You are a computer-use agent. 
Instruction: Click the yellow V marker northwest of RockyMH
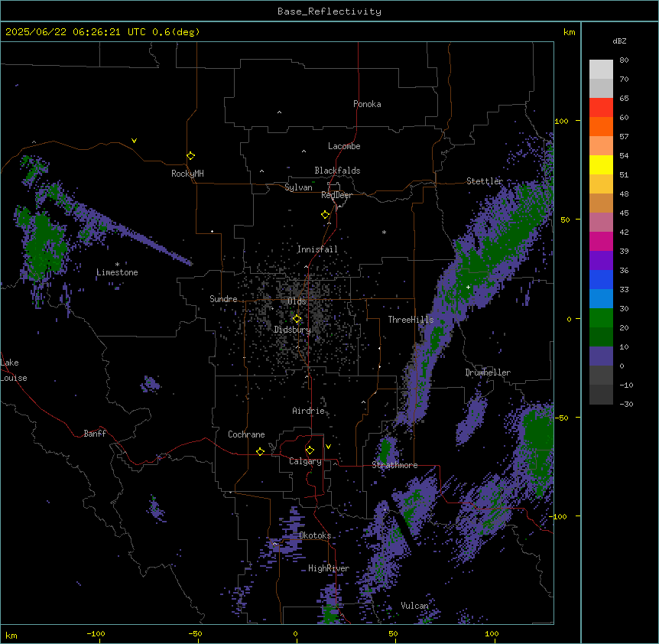point(134,141)
